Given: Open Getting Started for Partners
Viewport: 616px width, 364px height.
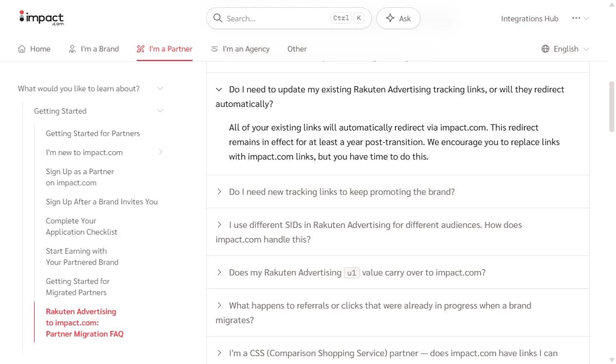Looking at the screenshot, I should tap(93, 133).
